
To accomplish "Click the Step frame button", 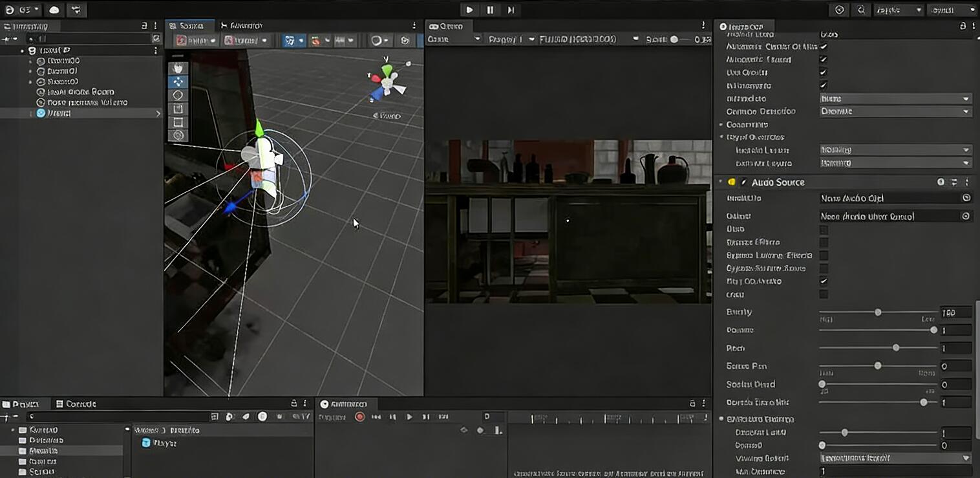I will (x=510, y=10).
